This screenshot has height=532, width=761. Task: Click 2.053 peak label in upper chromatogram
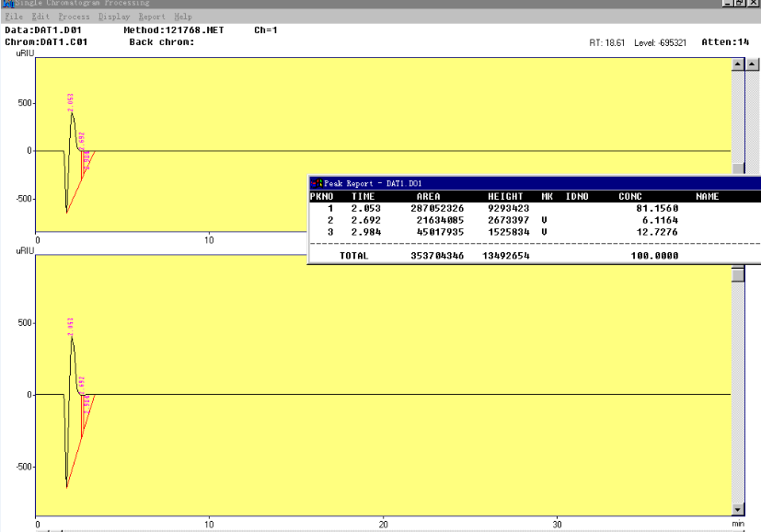pyautogui.click(x=70, y=102)
